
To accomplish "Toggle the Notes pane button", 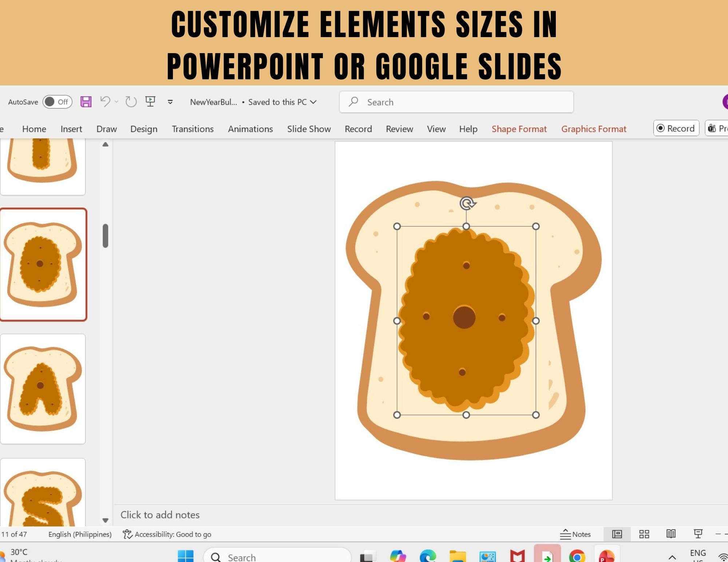I will tap(575, 534).
